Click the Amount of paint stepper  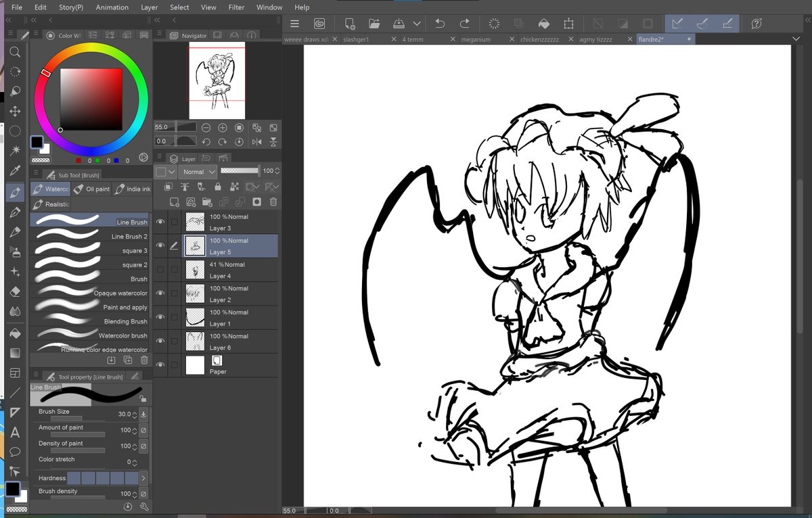pyautogui.click(x=135, y=430)
